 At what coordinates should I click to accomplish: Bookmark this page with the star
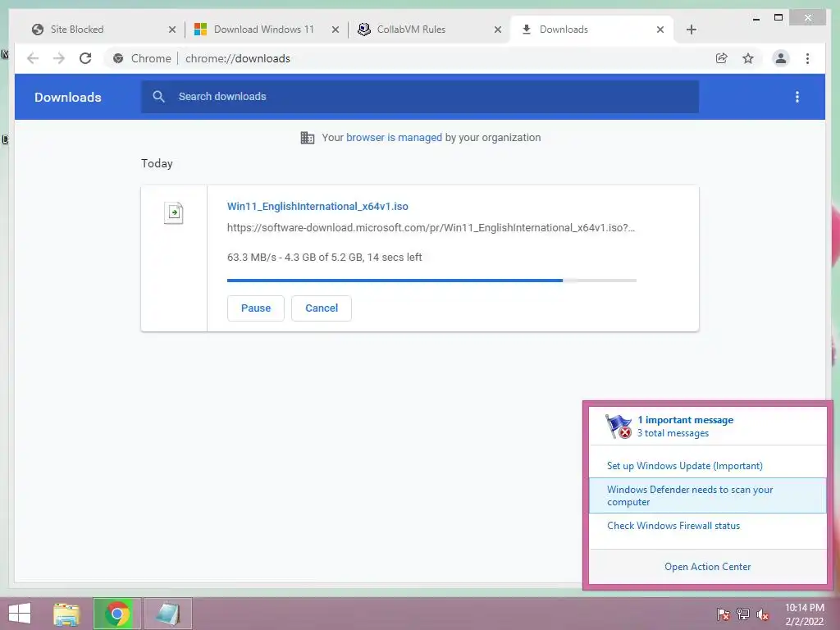[748, 58]
